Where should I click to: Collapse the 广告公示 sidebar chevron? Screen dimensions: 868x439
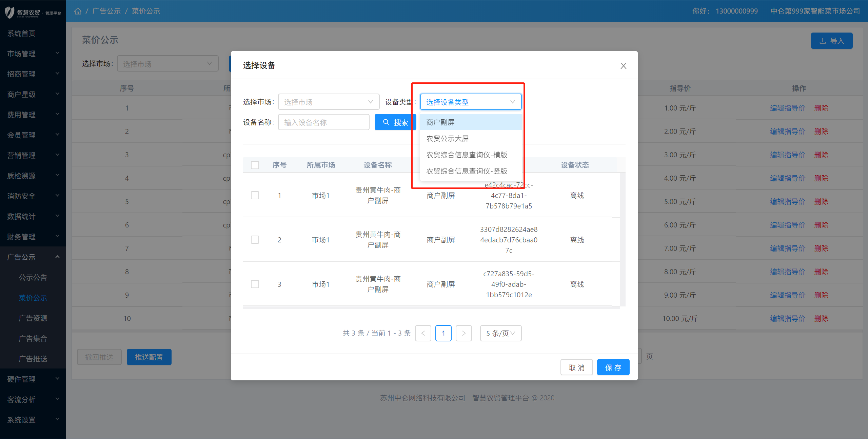coord(57,257)
